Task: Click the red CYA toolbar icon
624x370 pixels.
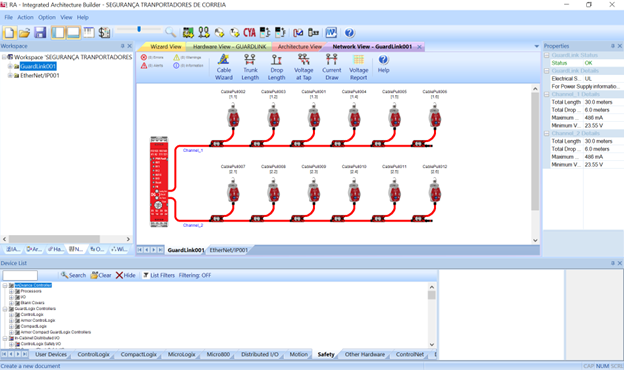Action: 250,33
